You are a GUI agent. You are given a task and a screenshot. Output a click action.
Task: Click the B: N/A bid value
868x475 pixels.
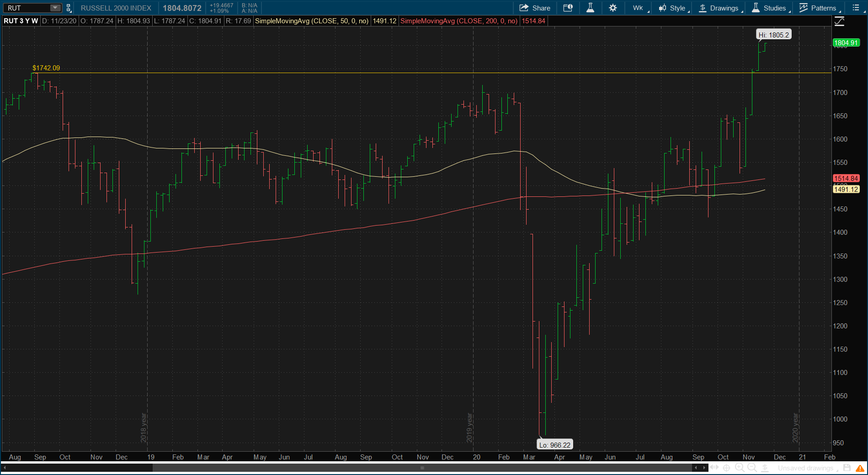[250, 5]
